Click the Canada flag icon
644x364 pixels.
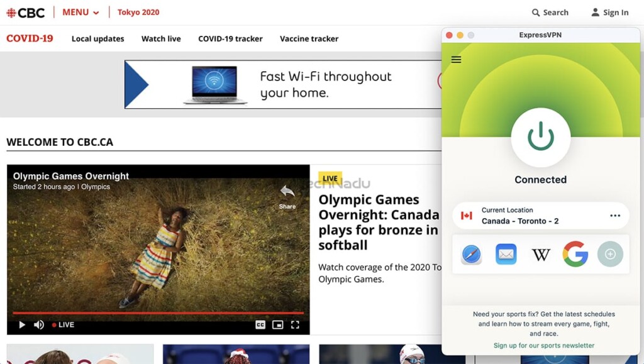click(x=467, y=216)
